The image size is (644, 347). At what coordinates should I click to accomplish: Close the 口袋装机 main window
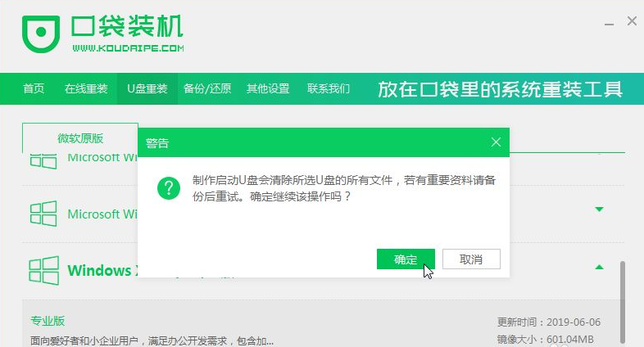click(632, 21)
